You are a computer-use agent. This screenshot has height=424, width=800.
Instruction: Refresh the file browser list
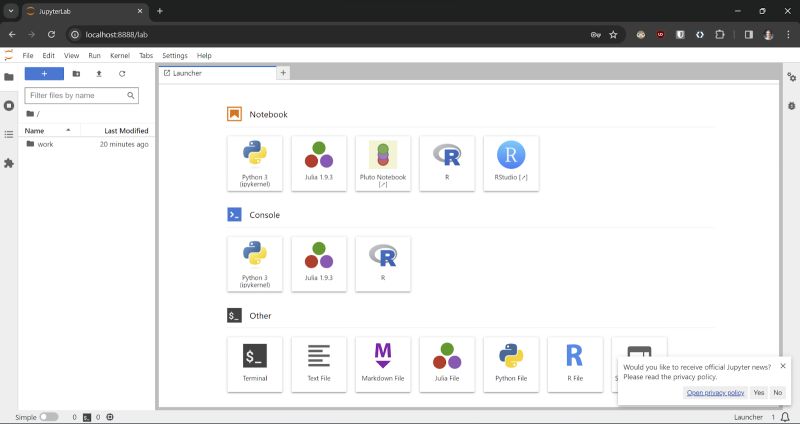click(x=122, y=74)
